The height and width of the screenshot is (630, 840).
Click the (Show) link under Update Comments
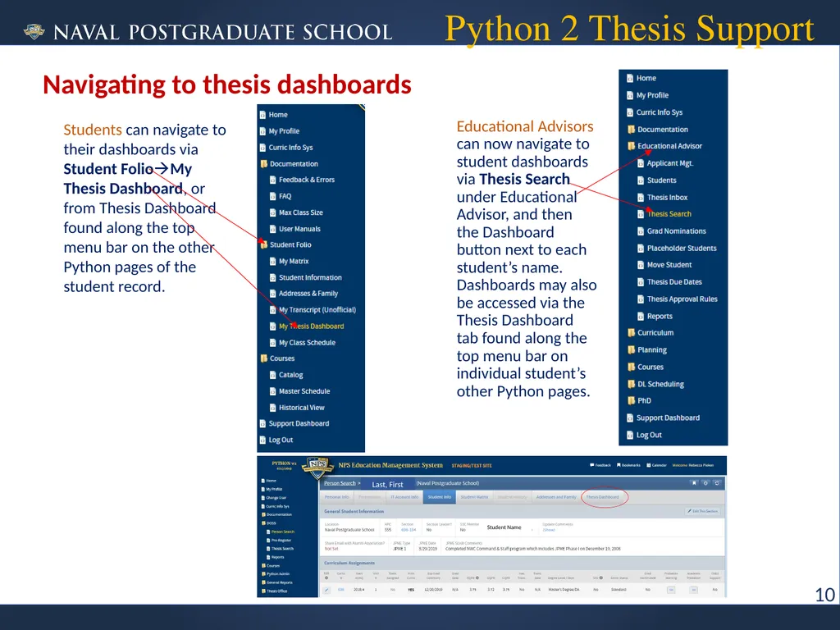pyautogui.click(x=549, y=531)
